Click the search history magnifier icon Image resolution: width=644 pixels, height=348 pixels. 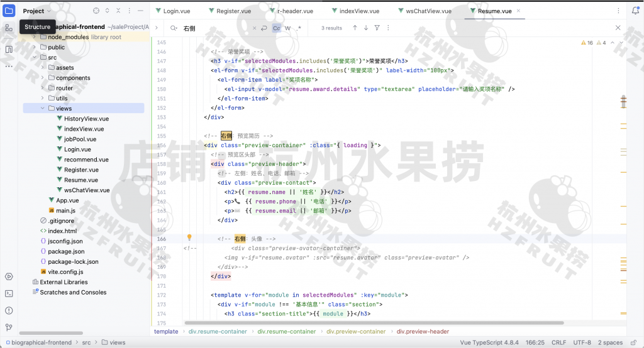tap(174, 28)
